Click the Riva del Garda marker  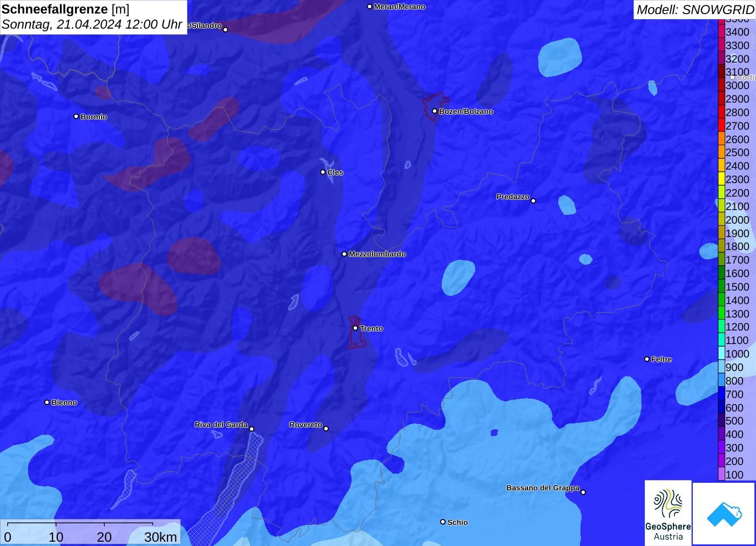[x=252, y=429]
